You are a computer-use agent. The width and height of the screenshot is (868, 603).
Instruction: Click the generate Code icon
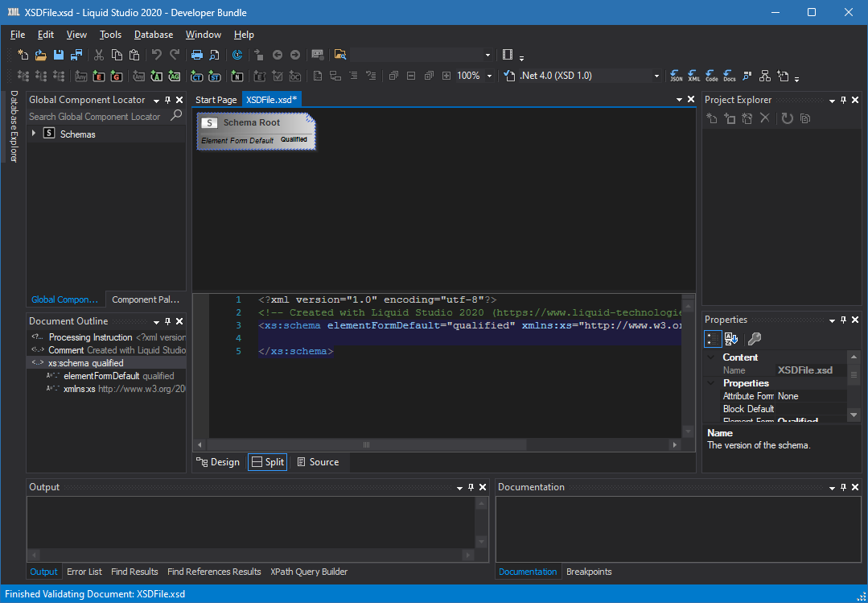711,76
